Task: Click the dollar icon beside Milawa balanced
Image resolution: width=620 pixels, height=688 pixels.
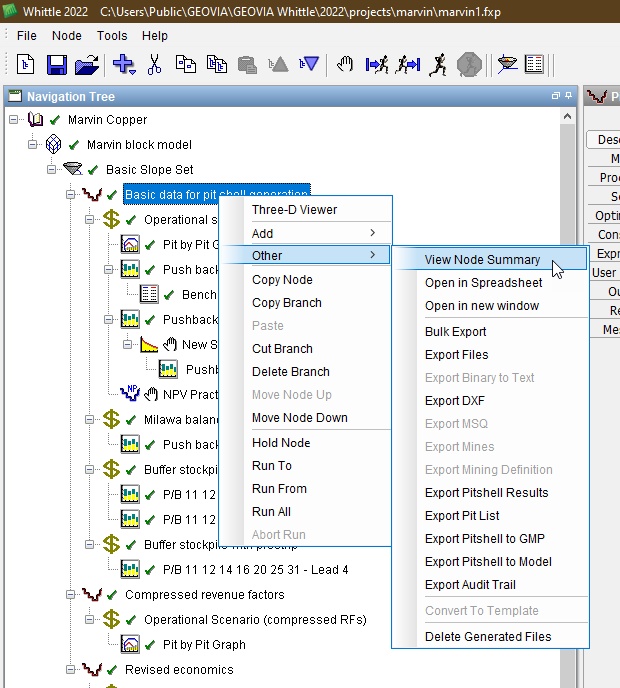Action: click(111, 419)
